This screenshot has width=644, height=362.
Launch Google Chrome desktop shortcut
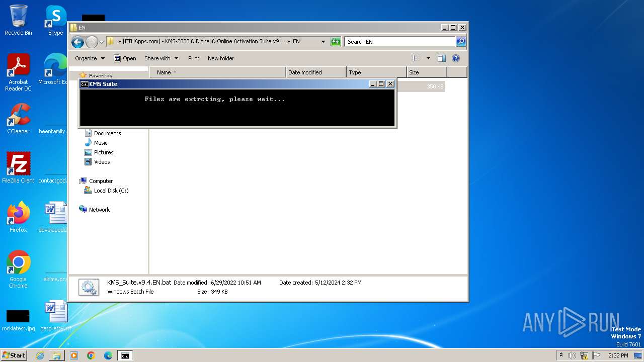click(x=18, y=269)
